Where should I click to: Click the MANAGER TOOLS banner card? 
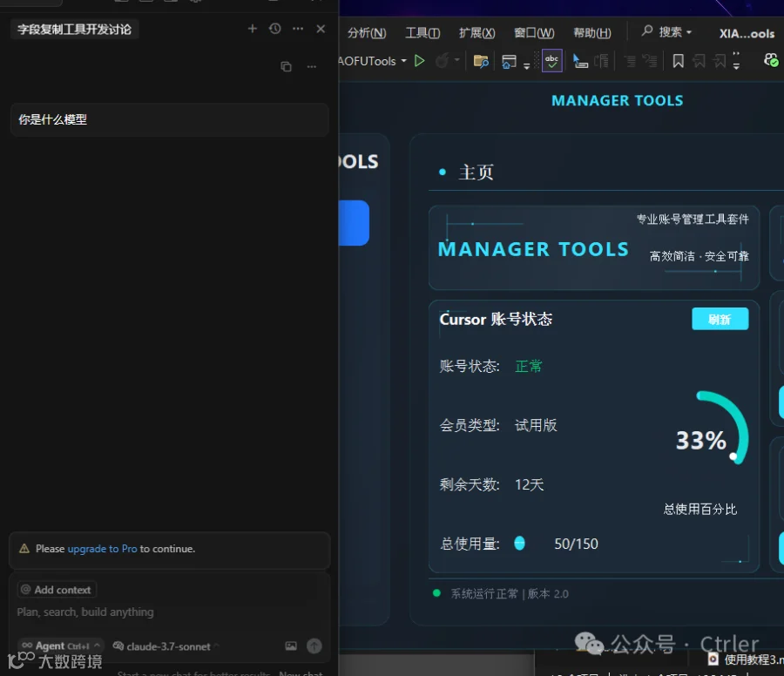tap(594, 247)
